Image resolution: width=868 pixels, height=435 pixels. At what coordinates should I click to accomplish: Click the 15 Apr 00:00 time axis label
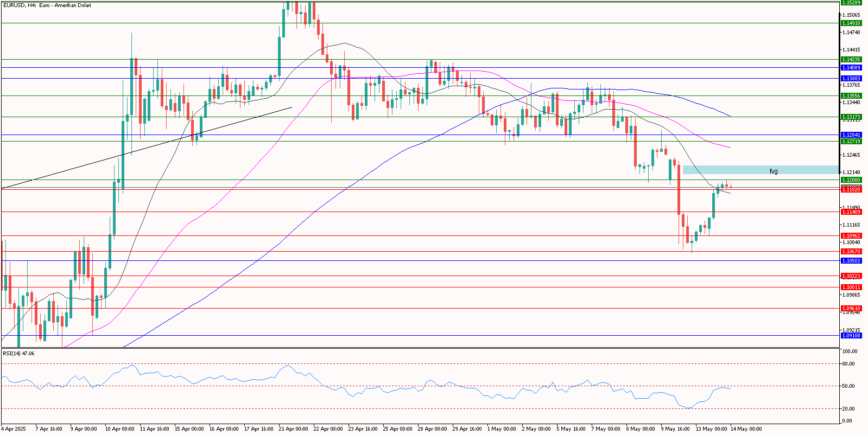[189, 429]
